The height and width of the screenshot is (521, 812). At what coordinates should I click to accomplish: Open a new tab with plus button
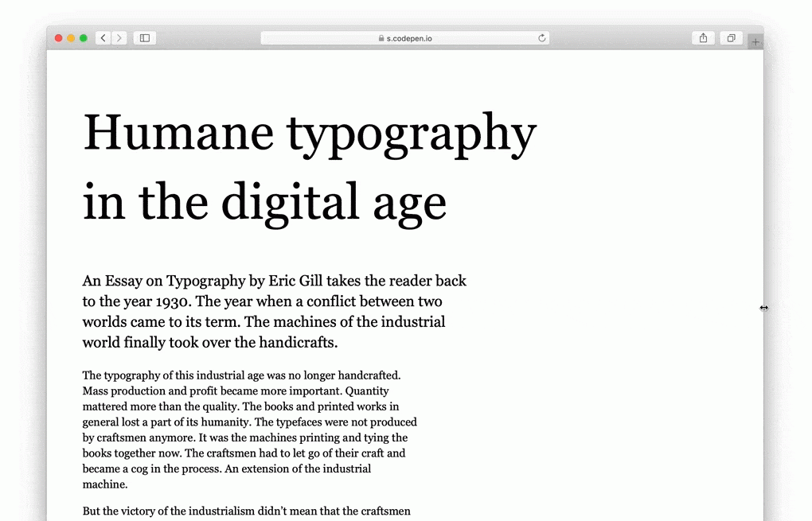(x=755, y=41)
